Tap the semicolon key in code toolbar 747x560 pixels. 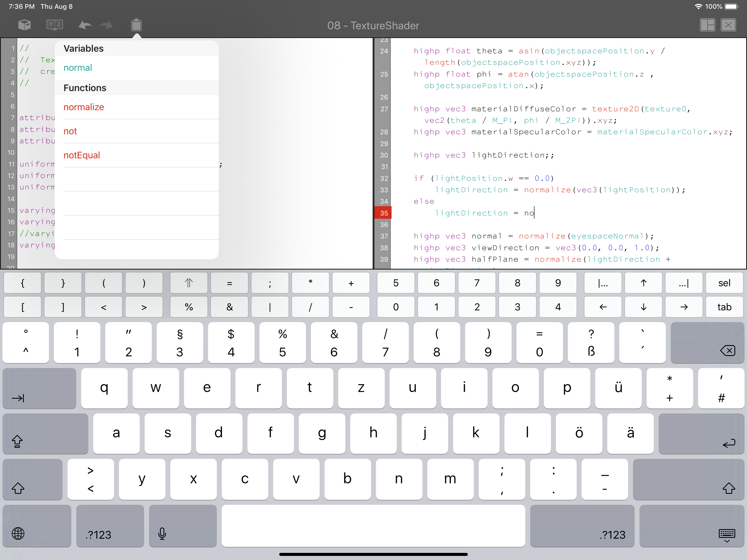click(270, 283)
